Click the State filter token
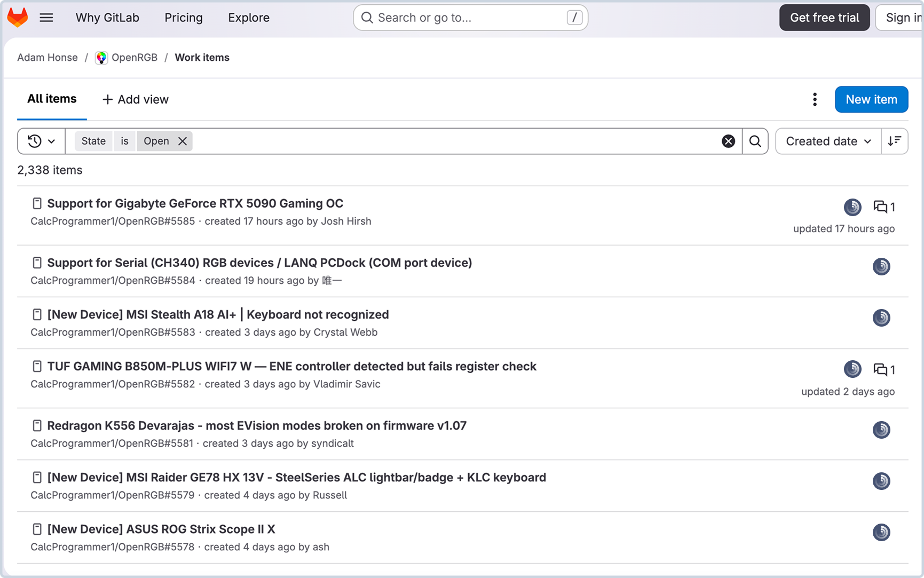 93,141
